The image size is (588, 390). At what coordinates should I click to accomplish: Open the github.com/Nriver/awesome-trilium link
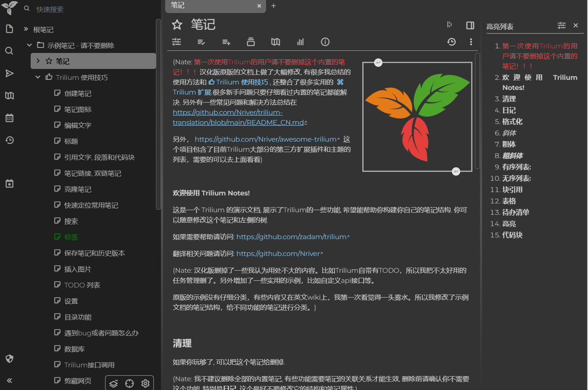(x=266, y=139)
